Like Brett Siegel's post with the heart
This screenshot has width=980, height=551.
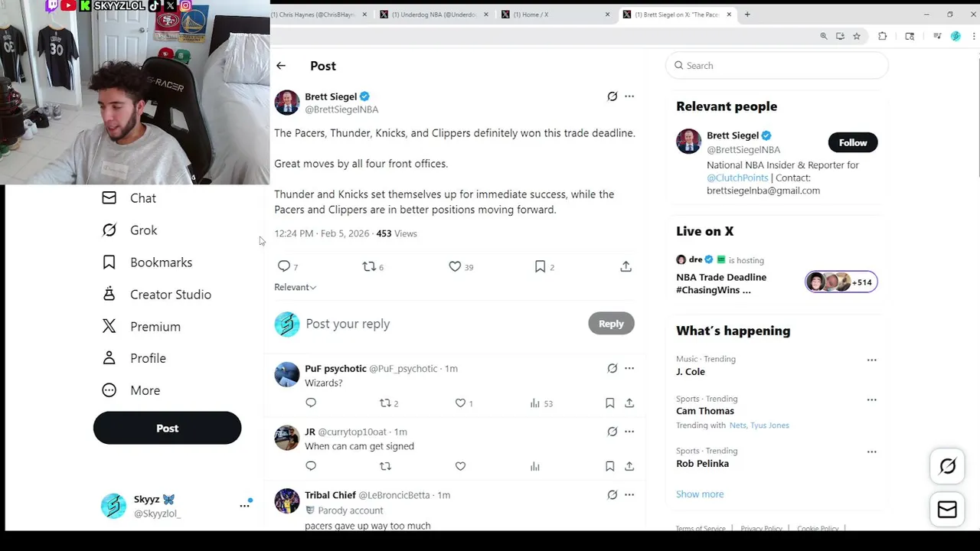click(455, 266)
